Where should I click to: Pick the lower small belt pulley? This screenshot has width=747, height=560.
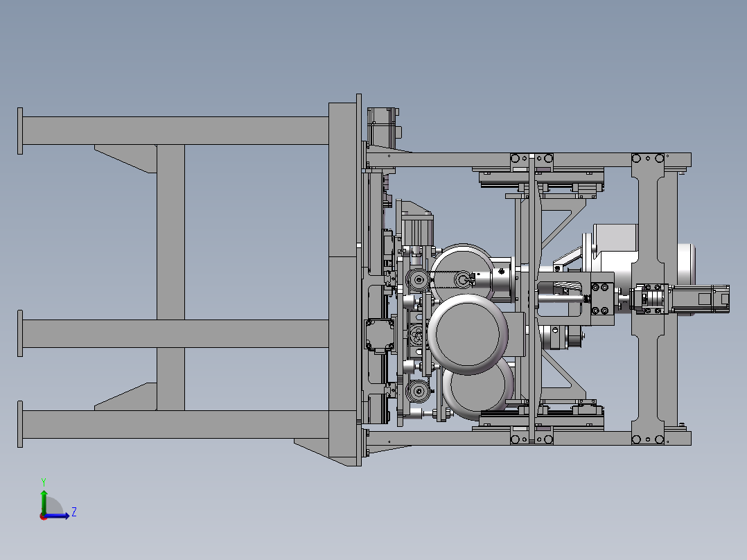[x=419, y=392]
